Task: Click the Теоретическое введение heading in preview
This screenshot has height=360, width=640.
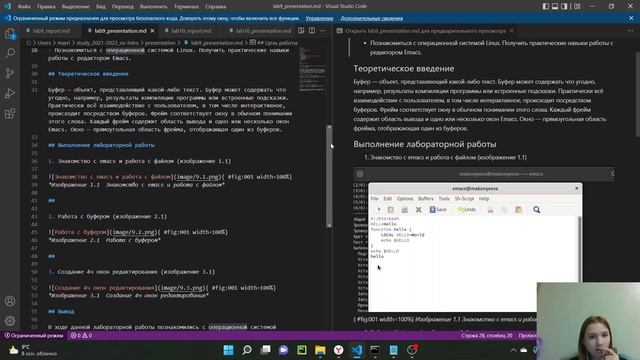Action: click(x=404, y=69)
